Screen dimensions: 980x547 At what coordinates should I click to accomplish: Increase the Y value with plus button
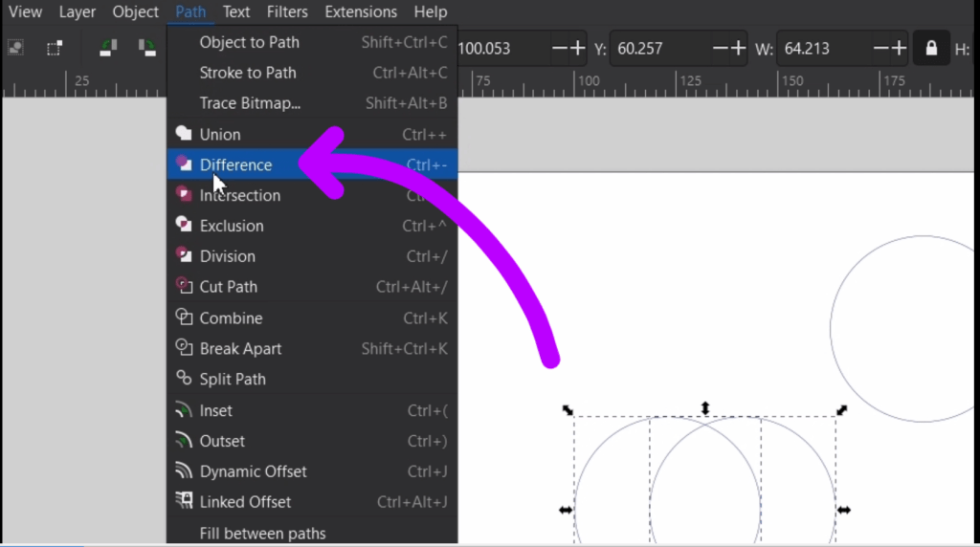click(738, 48)
